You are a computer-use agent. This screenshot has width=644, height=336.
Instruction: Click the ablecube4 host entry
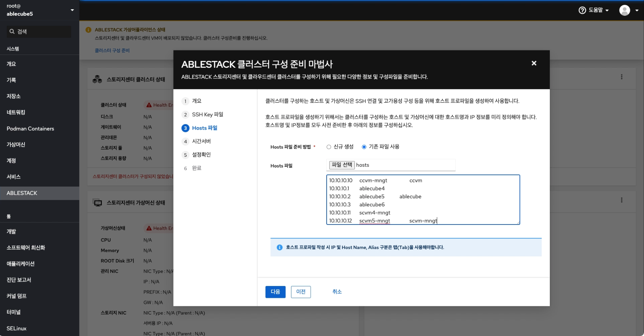coord(372,189)
